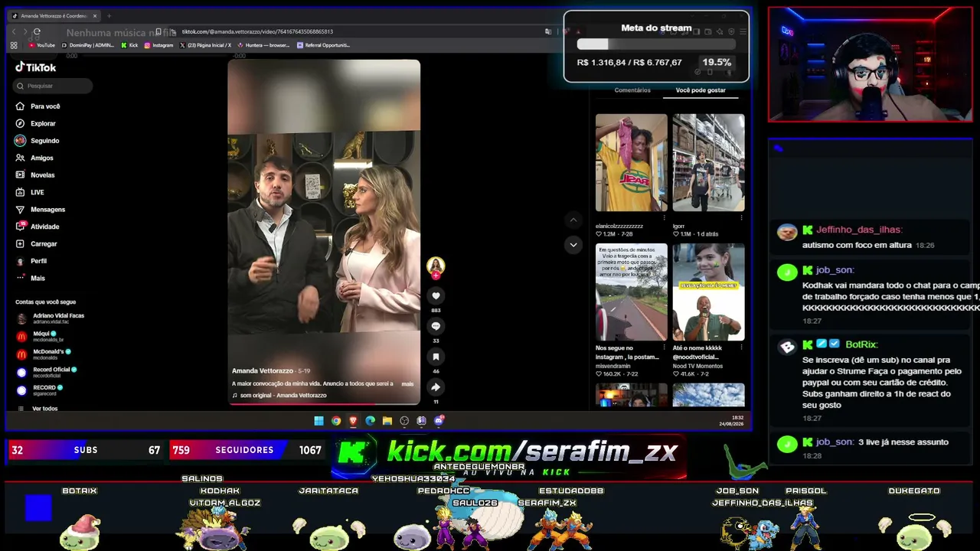The height and width of the screenshot is (551, 980).
Task: Click the TikTok Pesquisar search field
Action: click(53, 86)
